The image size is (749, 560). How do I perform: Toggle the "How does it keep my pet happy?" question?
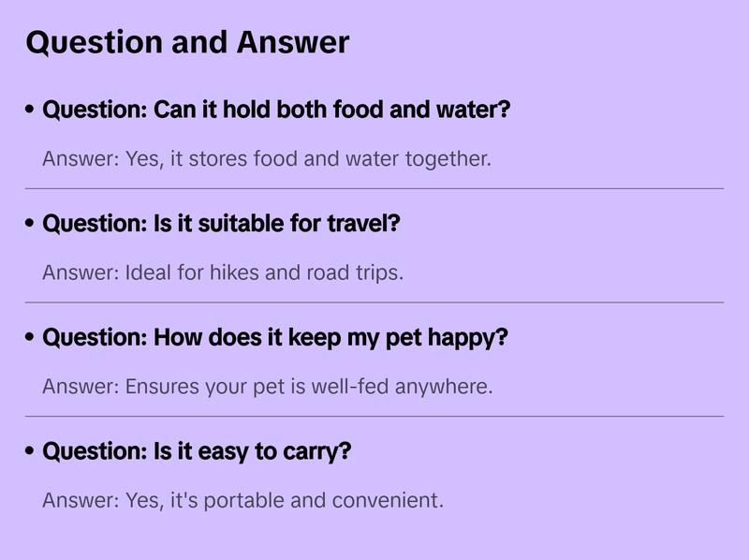click(x=274, y=337)
